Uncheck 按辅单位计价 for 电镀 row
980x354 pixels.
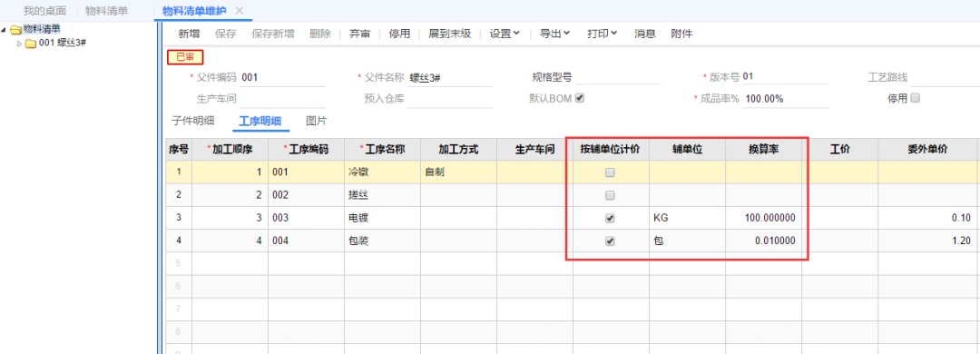click(x=611, y=218)
